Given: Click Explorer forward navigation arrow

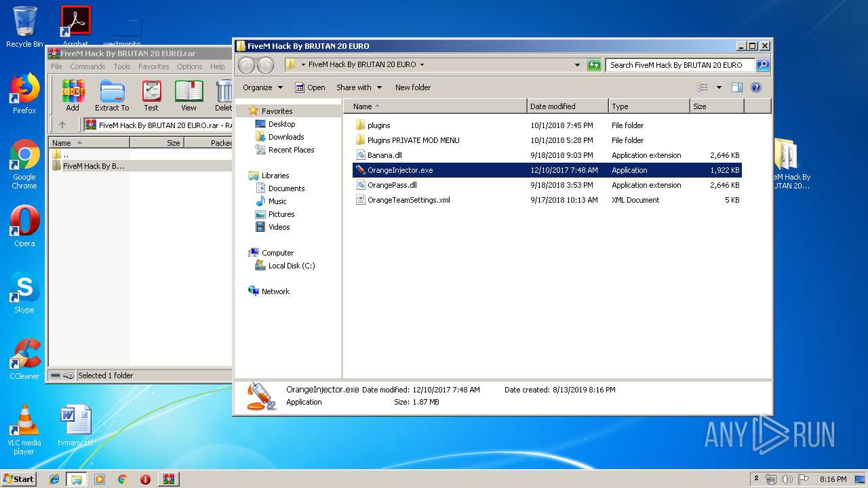Looking at the screenshot, I should click(265, 65).
